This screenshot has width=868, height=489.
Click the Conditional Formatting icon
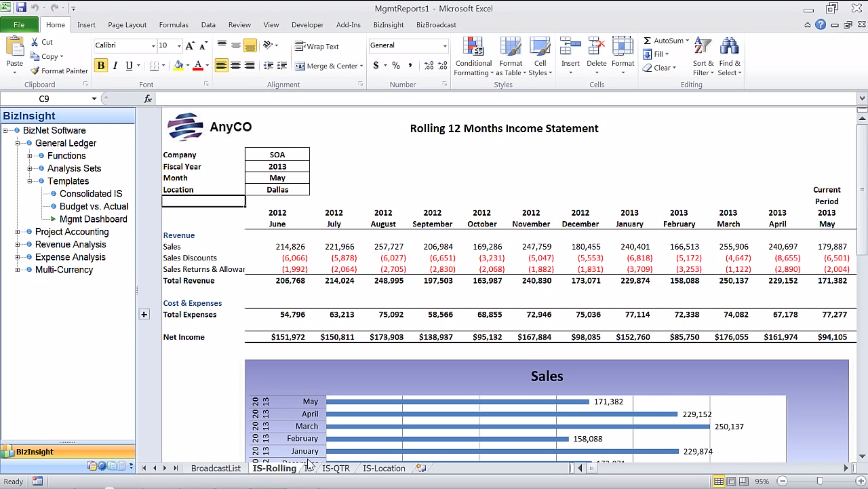(473, 46)
